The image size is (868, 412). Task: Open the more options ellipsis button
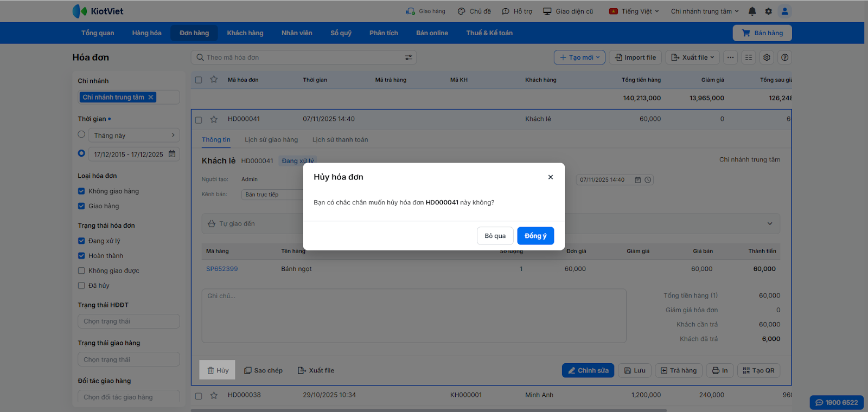pyautogui.click(x=731, y=57)
